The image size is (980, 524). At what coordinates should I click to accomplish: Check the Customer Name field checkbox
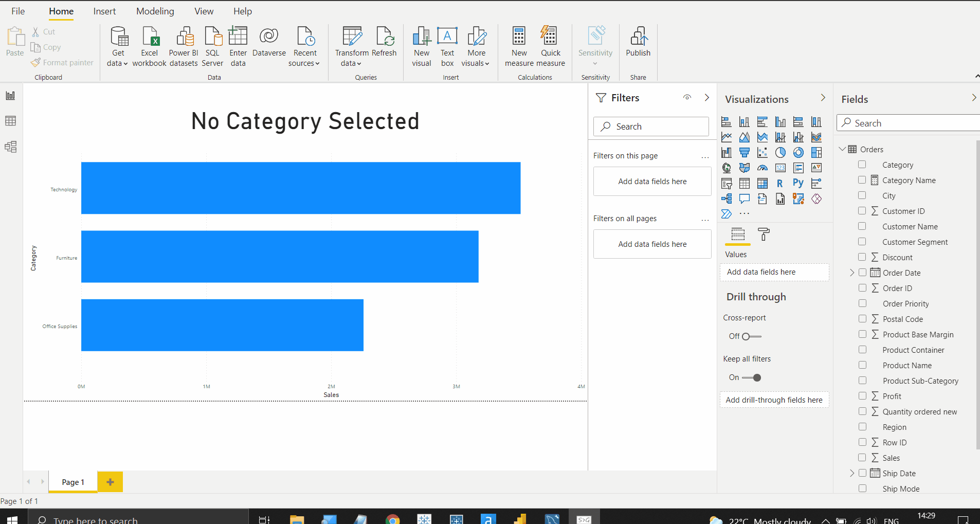click(862, 226)
